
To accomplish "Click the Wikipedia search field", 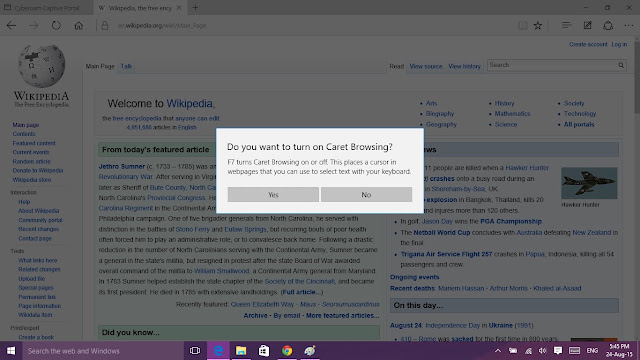I will point(552,65).
